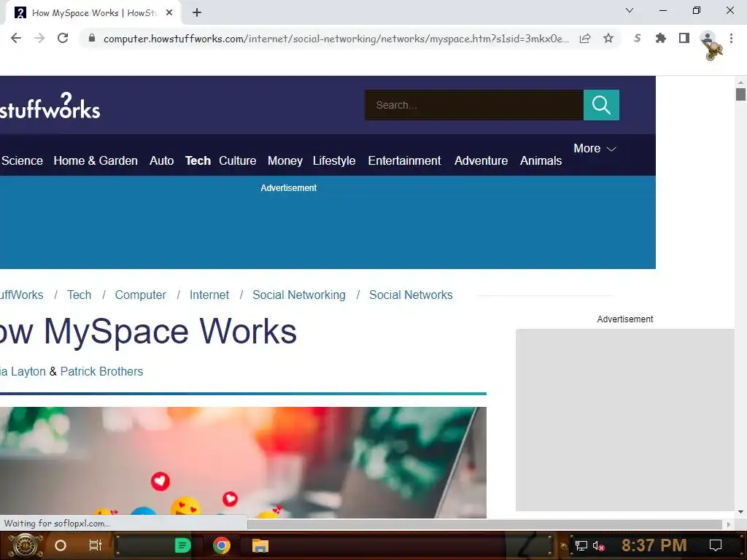The width and height of the screenshot is (747, 560).
Task: Open Cortana search circle on taskbar
Action: [x=61, y=545]
